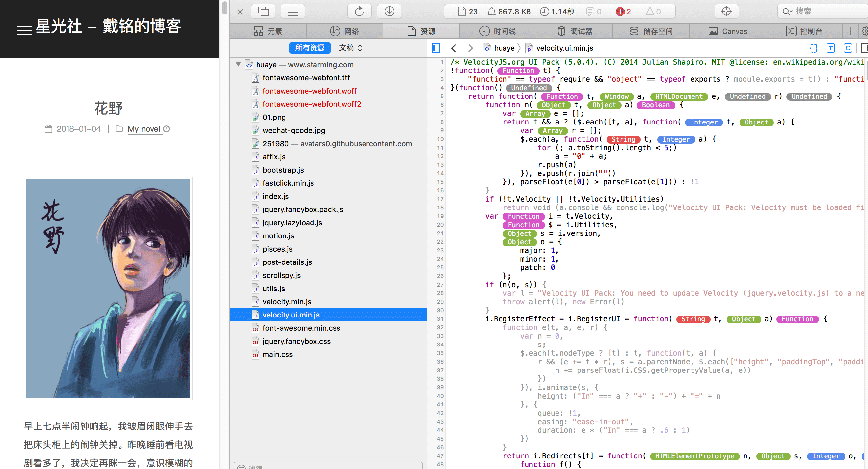This screenshot has height=469, width=868.
Task: Open the Document (文稿) grouping dropdown
Action: point(350,48)
